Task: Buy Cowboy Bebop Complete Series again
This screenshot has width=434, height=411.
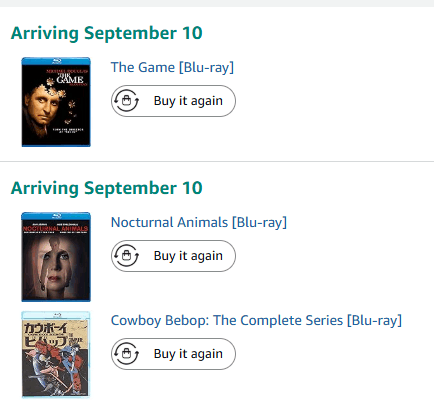Action: point(173,354)
